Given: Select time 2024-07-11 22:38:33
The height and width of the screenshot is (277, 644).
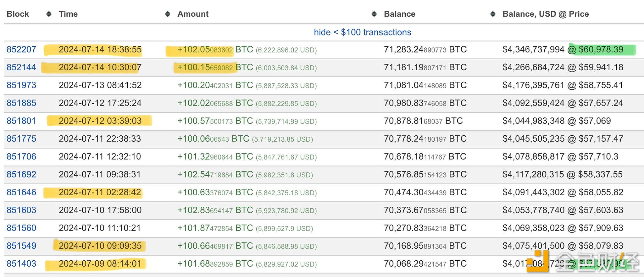Looking at the screenshot, I should 100,139.
